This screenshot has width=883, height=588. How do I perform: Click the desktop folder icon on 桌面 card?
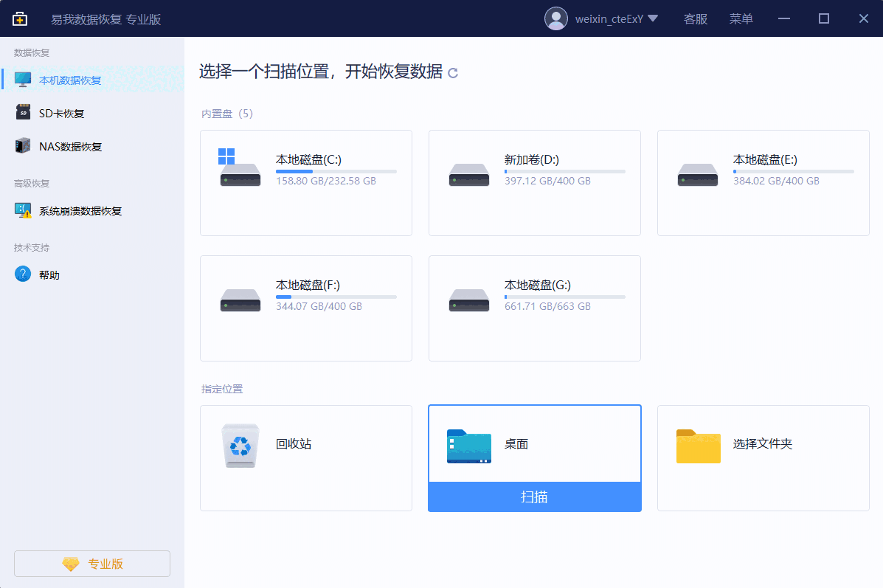click(x=469, y=446)
